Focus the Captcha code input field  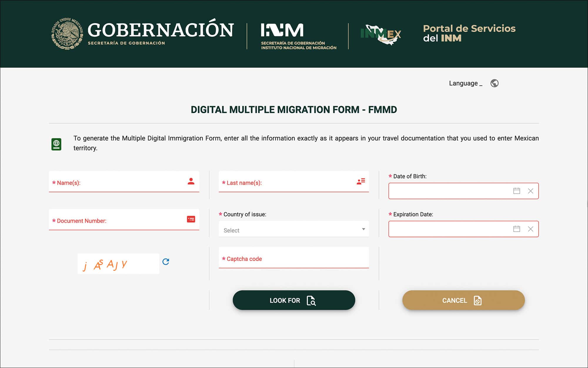click(x=293, y=259)
